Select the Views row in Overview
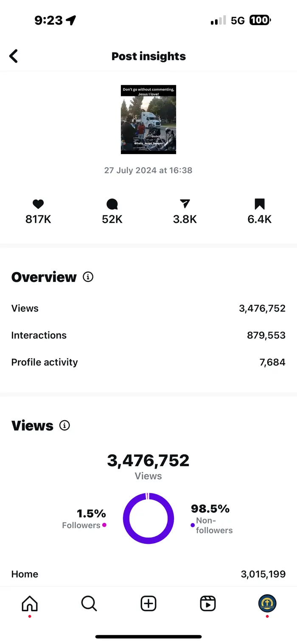 (x=148, y=308)
